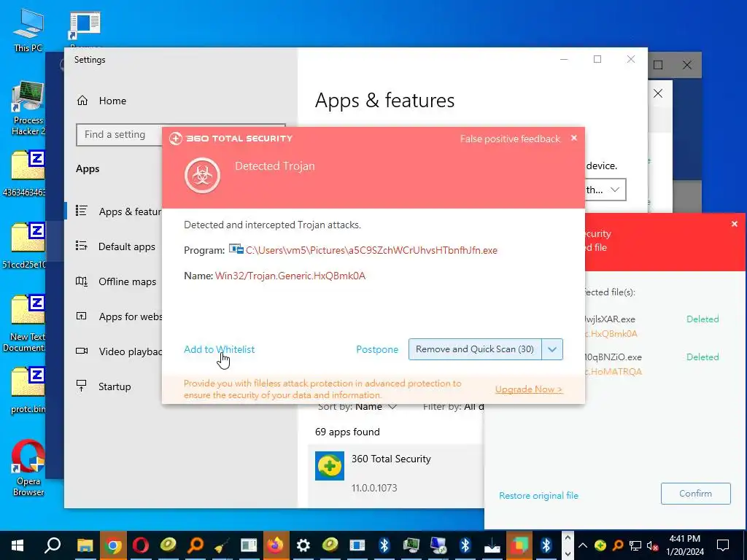Click Upgrade Now link
747x560 pixels.
pos(528,389)
